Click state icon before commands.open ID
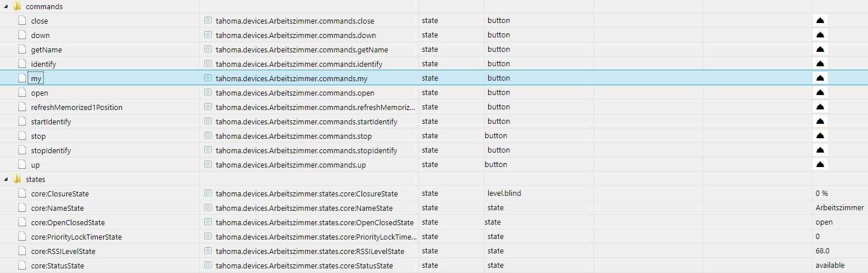 208,92
